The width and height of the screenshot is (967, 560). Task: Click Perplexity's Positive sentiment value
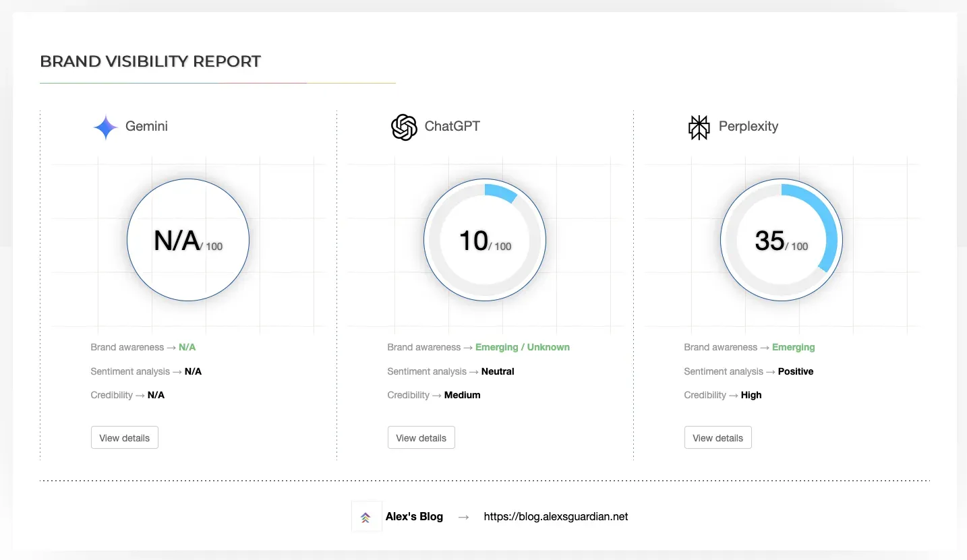coord(796,371)
